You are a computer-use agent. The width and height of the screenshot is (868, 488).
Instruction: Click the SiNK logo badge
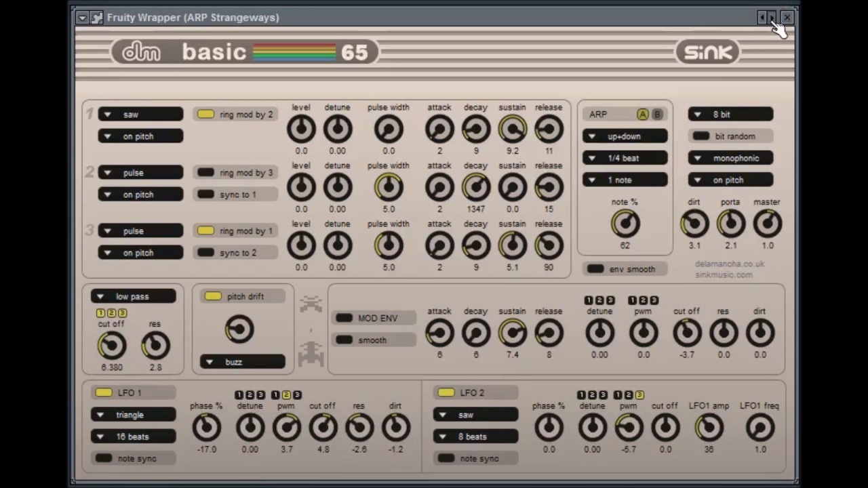pyautogui.click(x=708, y=52)
